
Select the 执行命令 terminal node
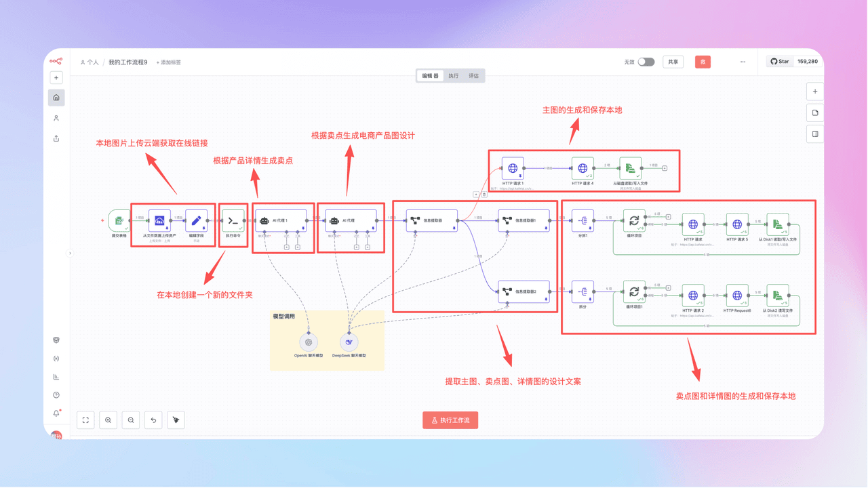coord(233,220)
